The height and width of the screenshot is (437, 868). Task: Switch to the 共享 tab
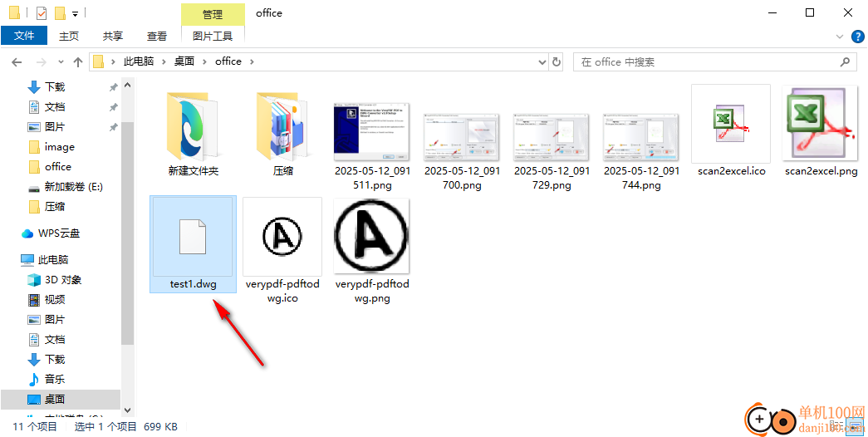113,36
